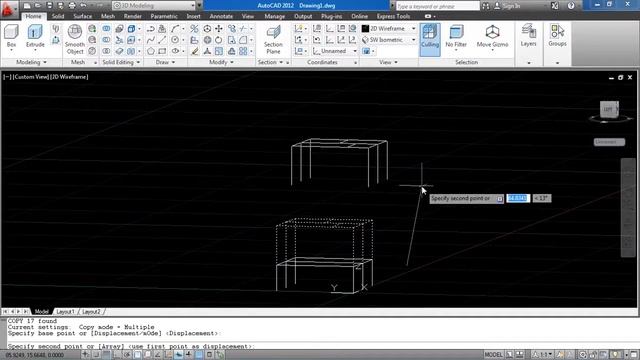The image size is (640, 360).
Task: Open the Layers panel button
Action: 528,35
